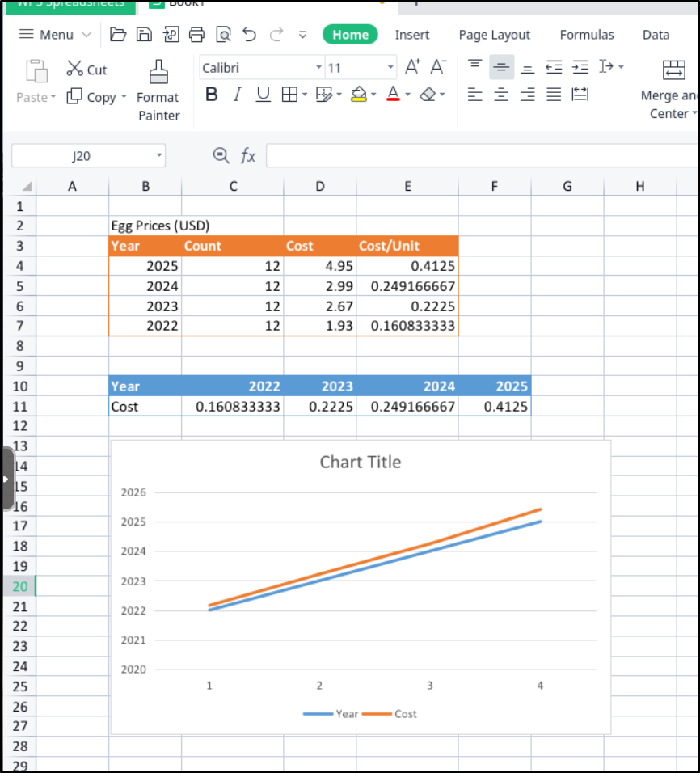Open Insert Function with the fx icon
This screenshot has height=773, width=700.
coord(248,156)
